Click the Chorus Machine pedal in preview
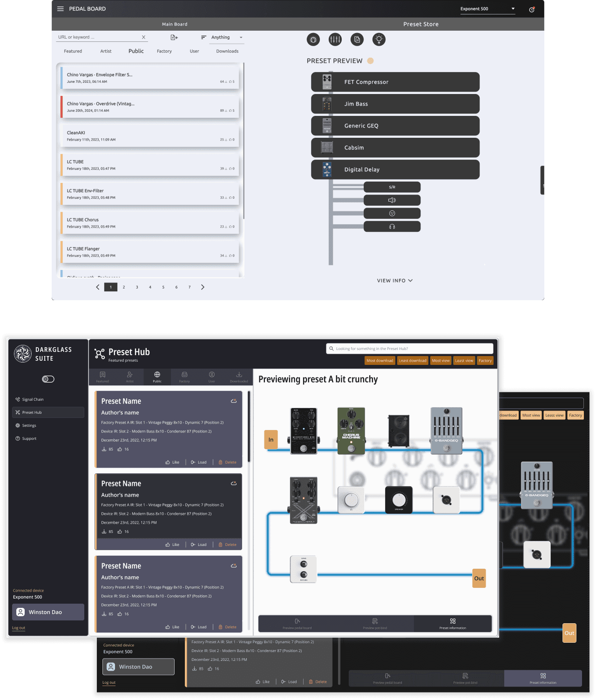Image resolution: width=596 pixels, height=700 pixels. pyautogui.click(x=351, y=431)
